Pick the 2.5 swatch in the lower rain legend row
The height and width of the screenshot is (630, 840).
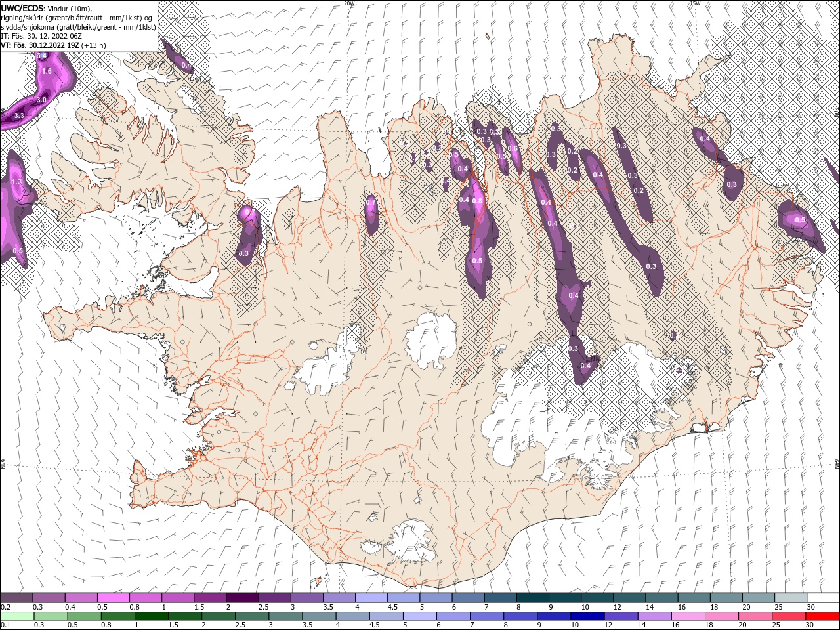[251, 616]
